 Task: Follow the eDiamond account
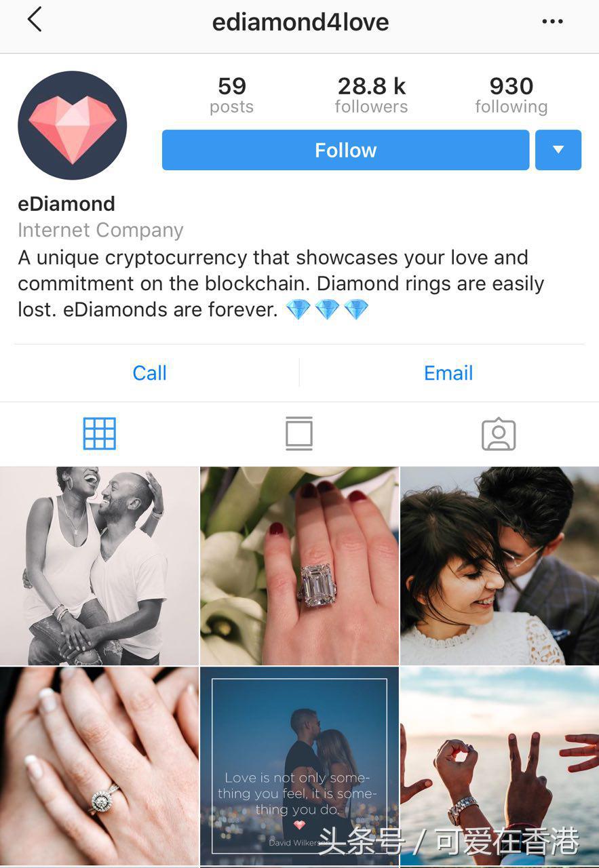point(345,150)
